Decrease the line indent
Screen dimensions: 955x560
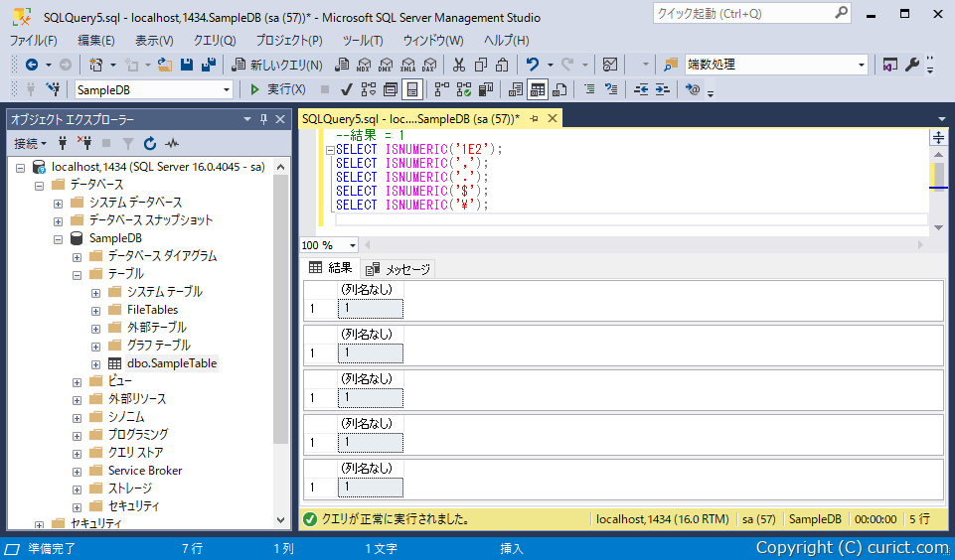tap(641, 90)
